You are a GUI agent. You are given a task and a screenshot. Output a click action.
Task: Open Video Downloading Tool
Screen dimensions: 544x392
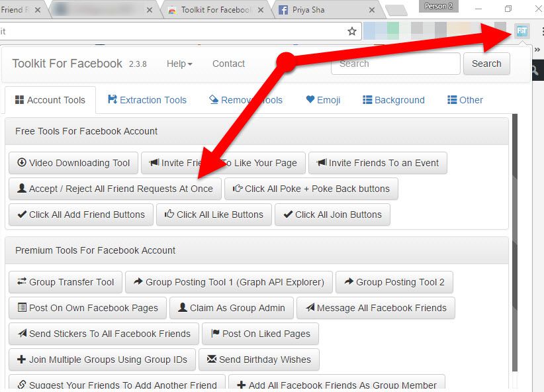coord(73,163)
